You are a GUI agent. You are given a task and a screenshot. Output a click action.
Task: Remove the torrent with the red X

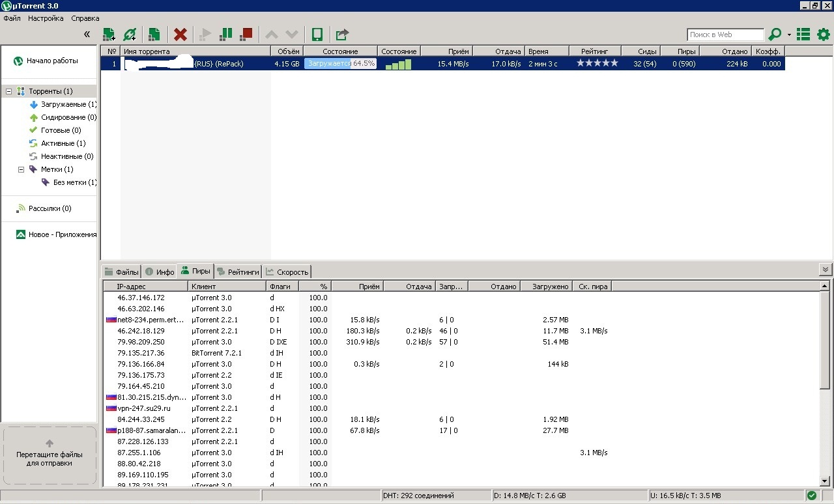[x=180, y=35]
